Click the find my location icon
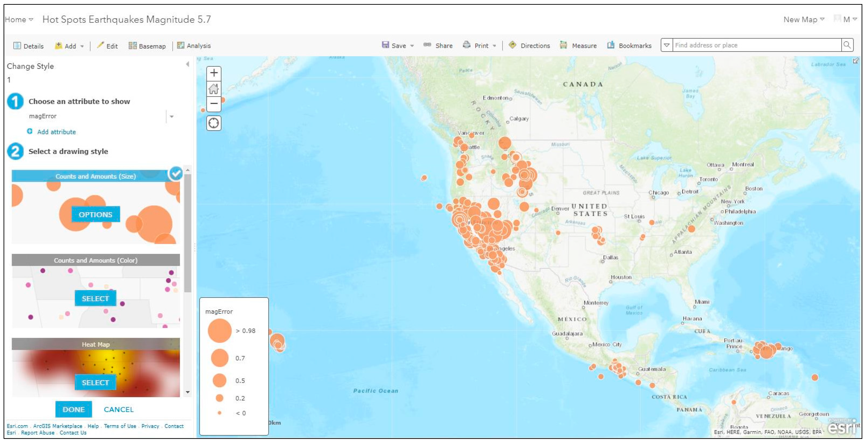Viewport: 868px width, 446px height. point(214,123)
